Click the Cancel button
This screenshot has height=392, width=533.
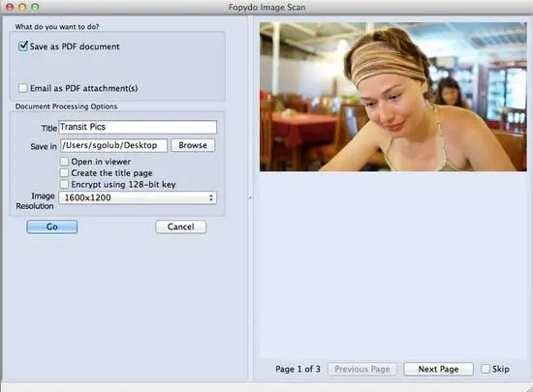coord(180,226)
